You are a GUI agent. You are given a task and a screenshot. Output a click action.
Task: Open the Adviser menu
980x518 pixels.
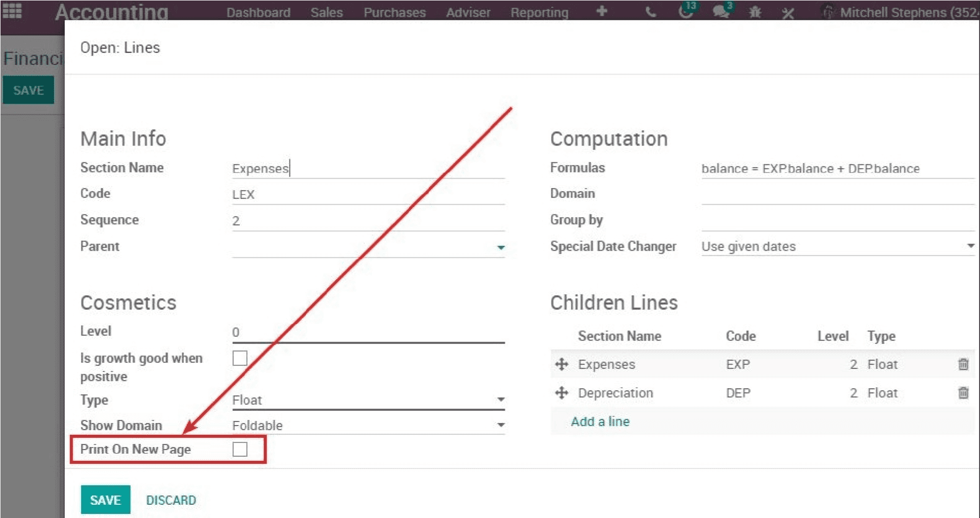pos(468,13)
